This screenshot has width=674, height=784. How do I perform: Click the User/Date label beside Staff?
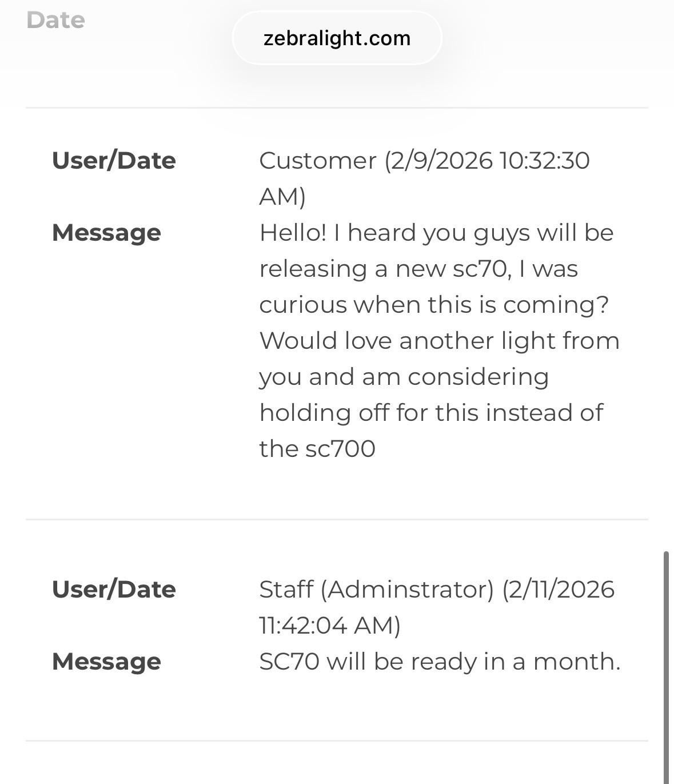114,590
